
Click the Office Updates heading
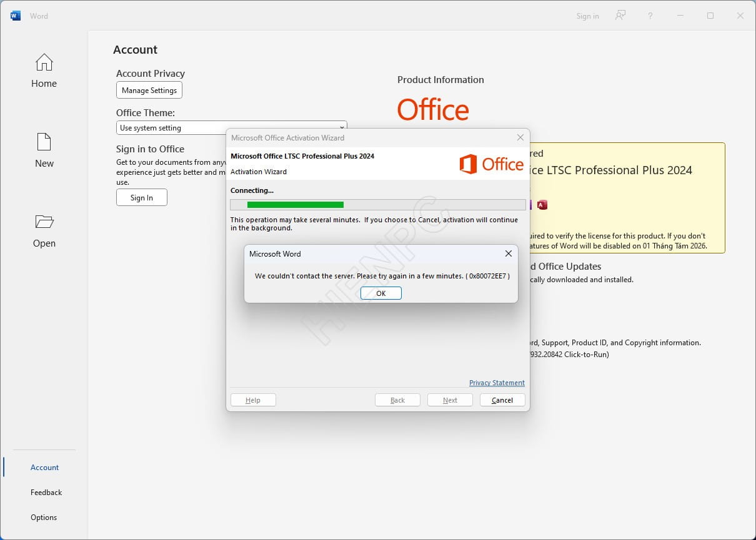(x=565, y=266)
